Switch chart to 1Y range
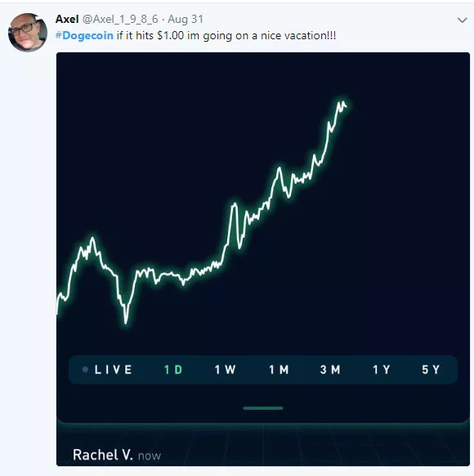The height and width of the screenshot is (476, 474). pyautogui.click(x=381, y=370)
